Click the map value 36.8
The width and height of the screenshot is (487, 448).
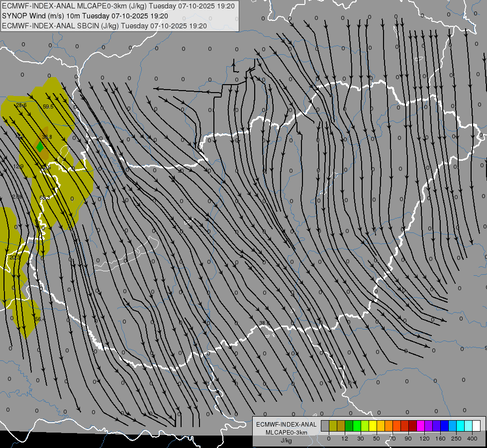pyautogui.click(x=47, y=137)
